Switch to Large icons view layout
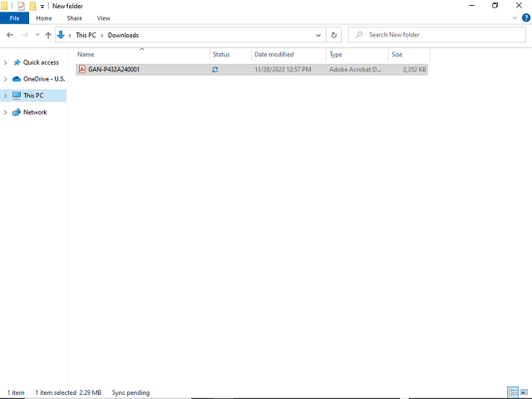Image resolution: width=532 pixels, height=399 pixels. (525, 392)
